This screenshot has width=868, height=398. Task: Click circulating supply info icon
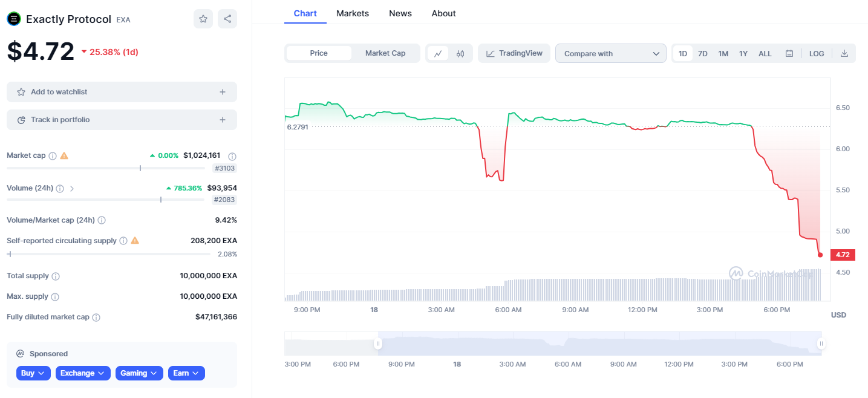point(123,241)
